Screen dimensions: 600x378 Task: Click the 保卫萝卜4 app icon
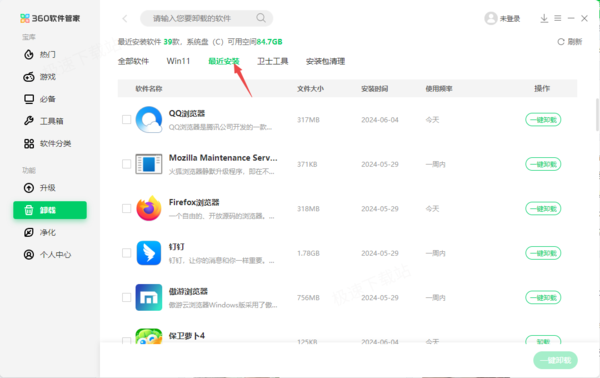click(x=149, y=336)
